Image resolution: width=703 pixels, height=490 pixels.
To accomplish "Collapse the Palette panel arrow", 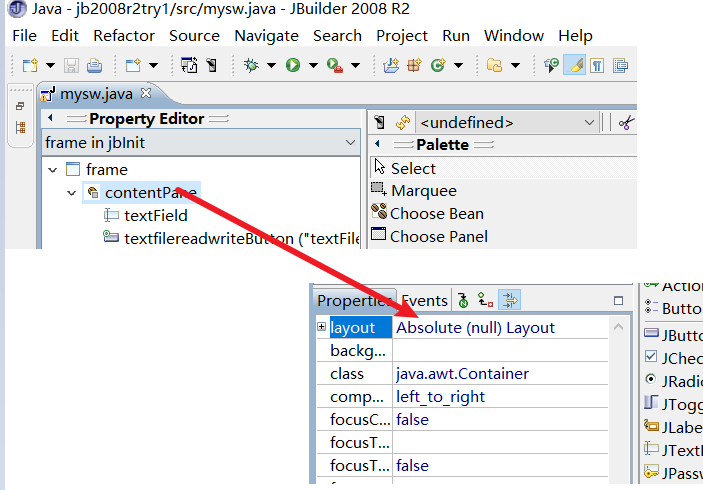I will pyautogui.click(x=377, y=144).
